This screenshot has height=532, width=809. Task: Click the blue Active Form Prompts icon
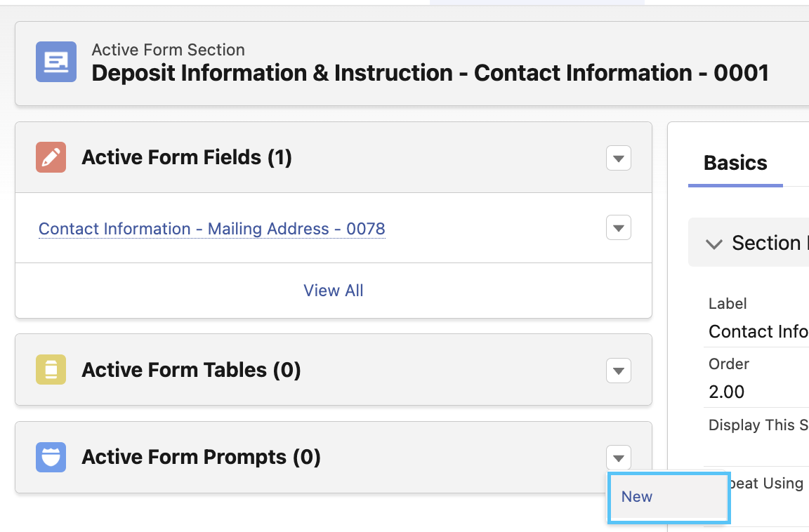coord(50,457)
